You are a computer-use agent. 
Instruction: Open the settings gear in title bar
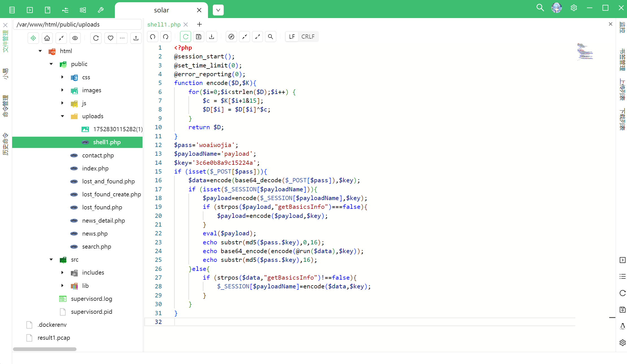[574, 8]
